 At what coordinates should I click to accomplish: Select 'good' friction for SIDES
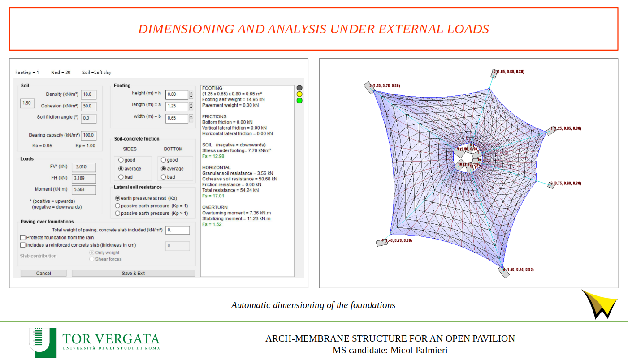(x=121, y=160)
